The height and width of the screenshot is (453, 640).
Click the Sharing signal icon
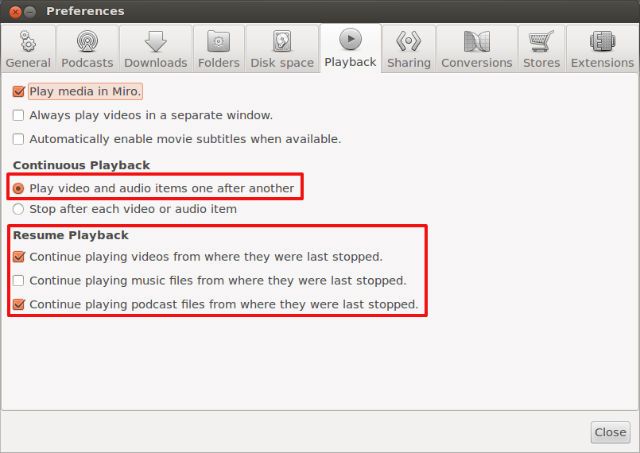click(x=409, y=41)
